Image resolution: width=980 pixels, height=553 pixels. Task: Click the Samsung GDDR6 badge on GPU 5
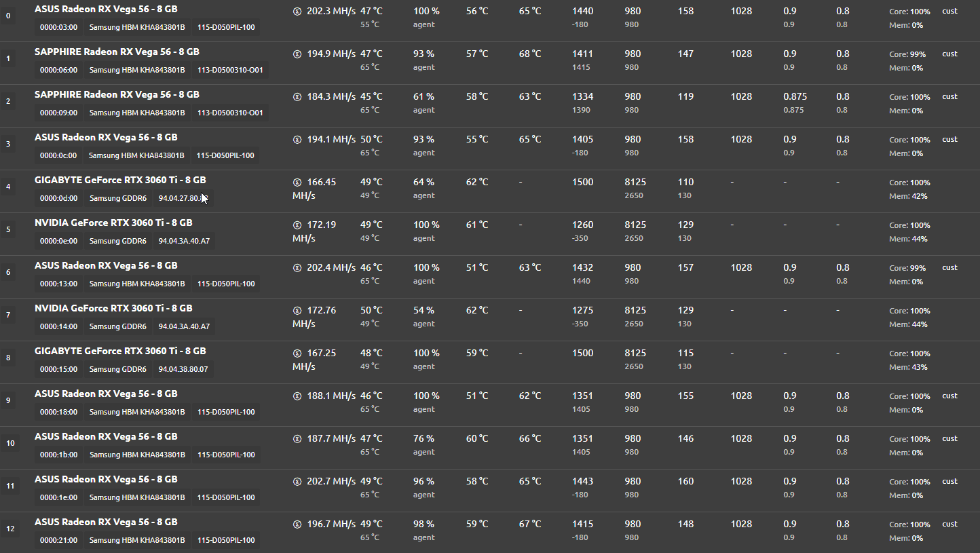(117, 241)
